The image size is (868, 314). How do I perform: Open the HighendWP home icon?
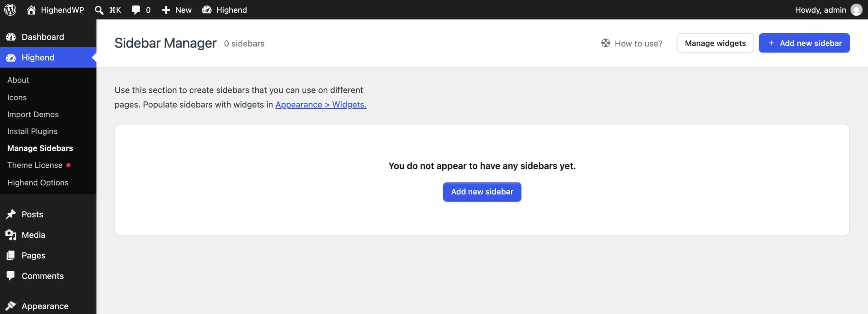point(31,10)
